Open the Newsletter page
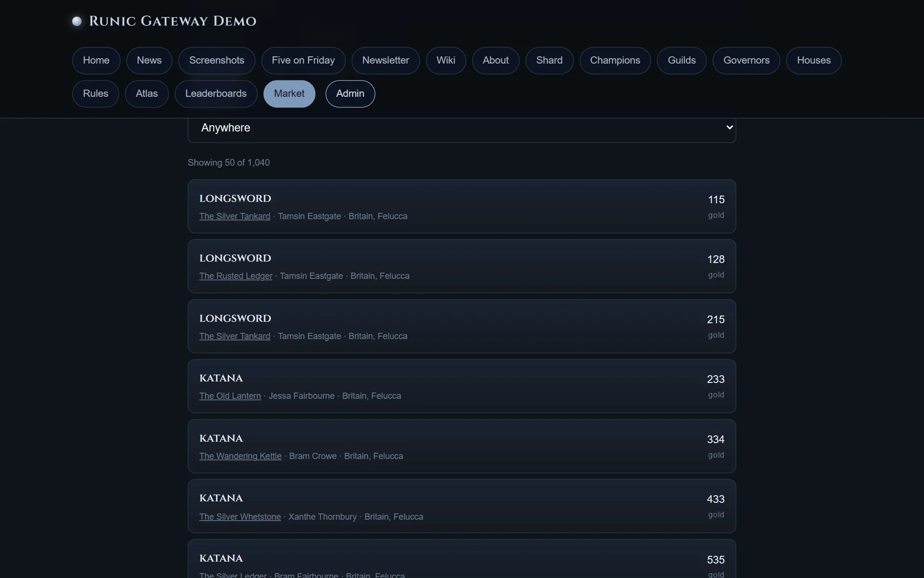The height and width of the screenshot is (578, 924). 385,61
